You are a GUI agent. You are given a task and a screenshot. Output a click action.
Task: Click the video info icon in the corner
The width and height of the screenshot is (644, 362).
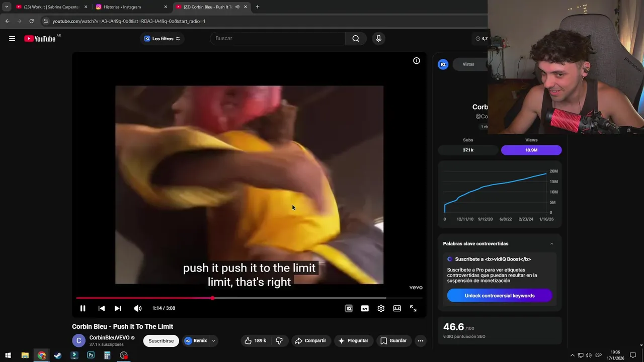pos(417,61)
